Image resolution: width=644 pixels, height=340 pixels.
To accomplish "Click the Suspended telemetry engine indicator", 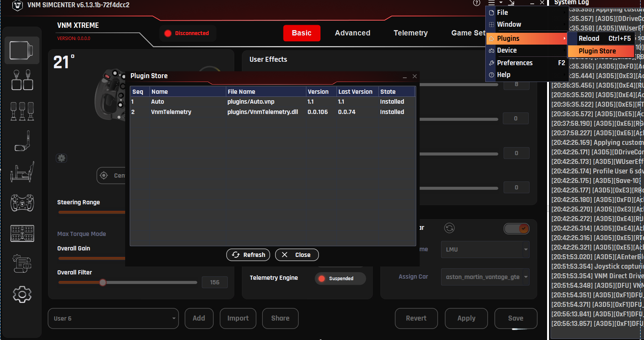I will pyautogui.click(x=340, y=278).
